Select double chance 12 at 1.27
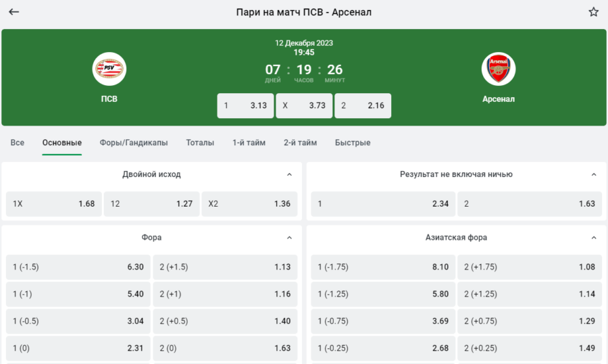Viewport: 608px width, 364px height. click(x=151, y=204)
